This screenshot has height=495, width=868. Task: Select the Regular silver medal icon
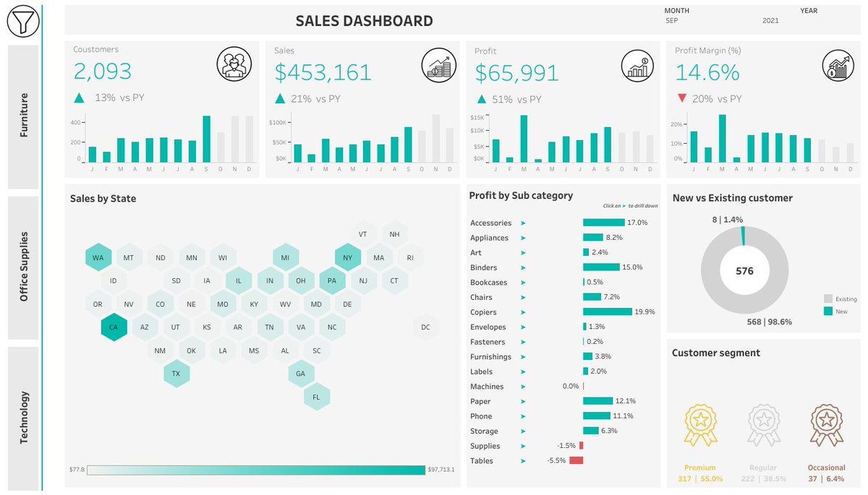764,424
